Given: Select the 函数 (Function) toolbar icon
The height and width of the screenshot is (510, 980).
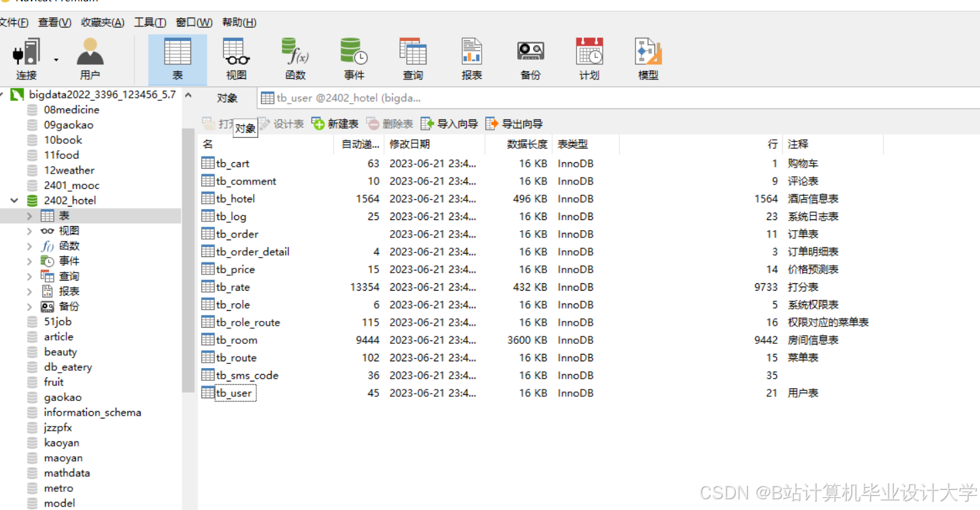Looking at the screenshot, I should (x=295, y=59).
